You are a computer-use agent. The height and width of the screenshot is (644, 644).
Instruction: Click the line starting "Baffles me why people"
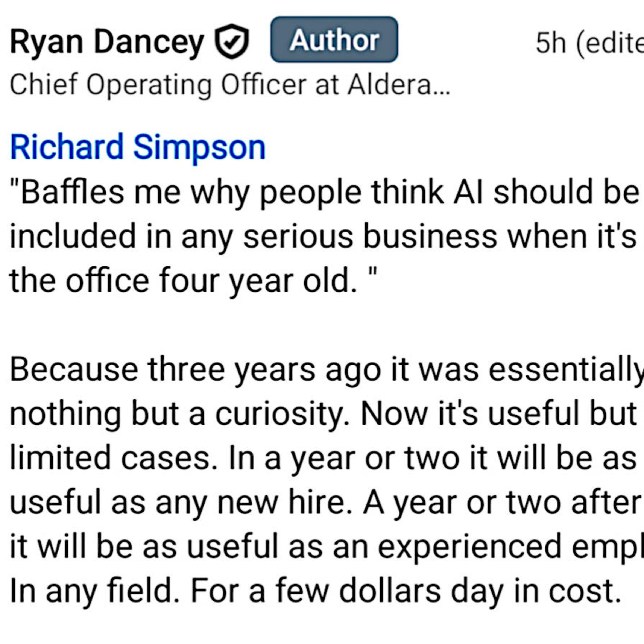click(325, 193)
